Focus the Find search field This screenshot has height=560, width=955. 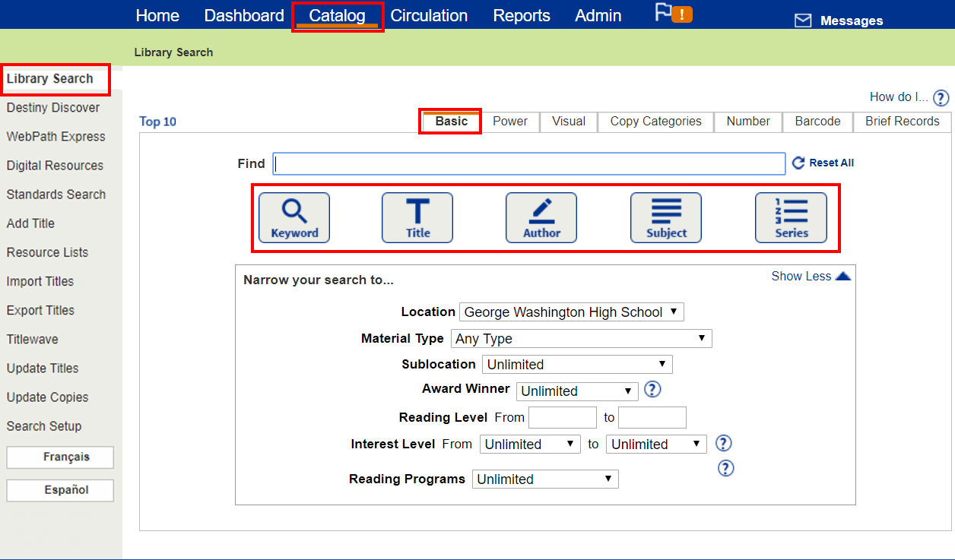tap(529, 164)
